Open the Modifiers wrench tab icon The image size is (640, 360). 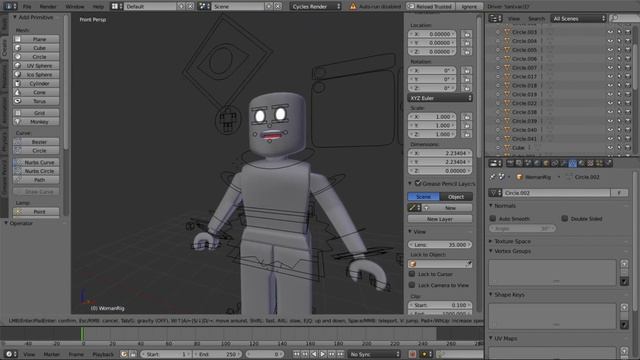click(x=564, y=163)
